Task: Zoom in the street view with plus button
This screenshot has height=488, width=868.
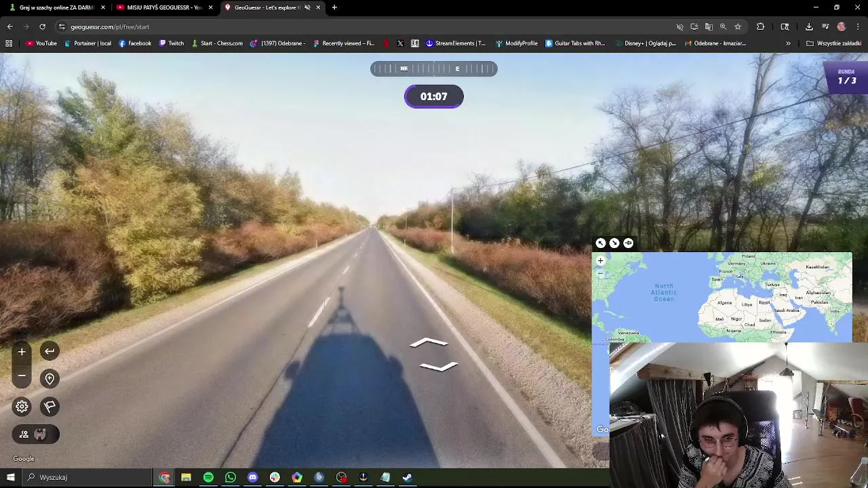Action: pyautogui.click(x=22, y=351)
